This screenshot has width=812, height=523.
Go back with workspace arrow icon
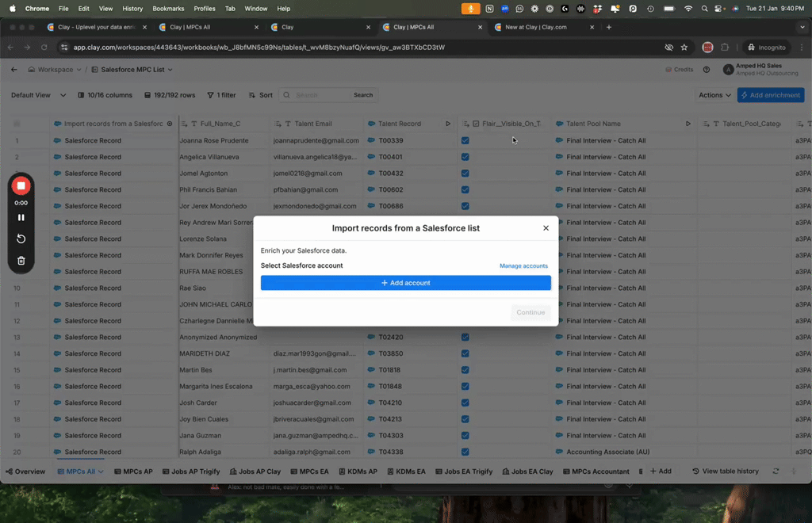pos(14,69)
